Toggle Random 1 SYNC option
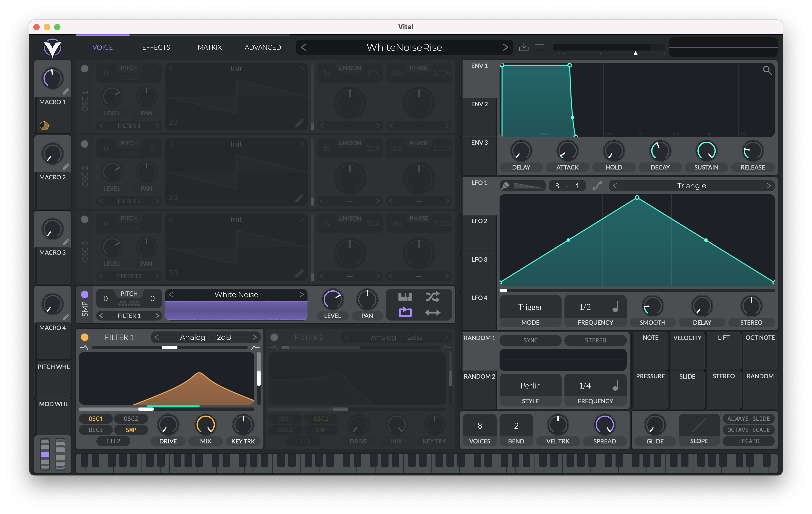This screenshot has width=812, height=514. [x=530, y=340]
